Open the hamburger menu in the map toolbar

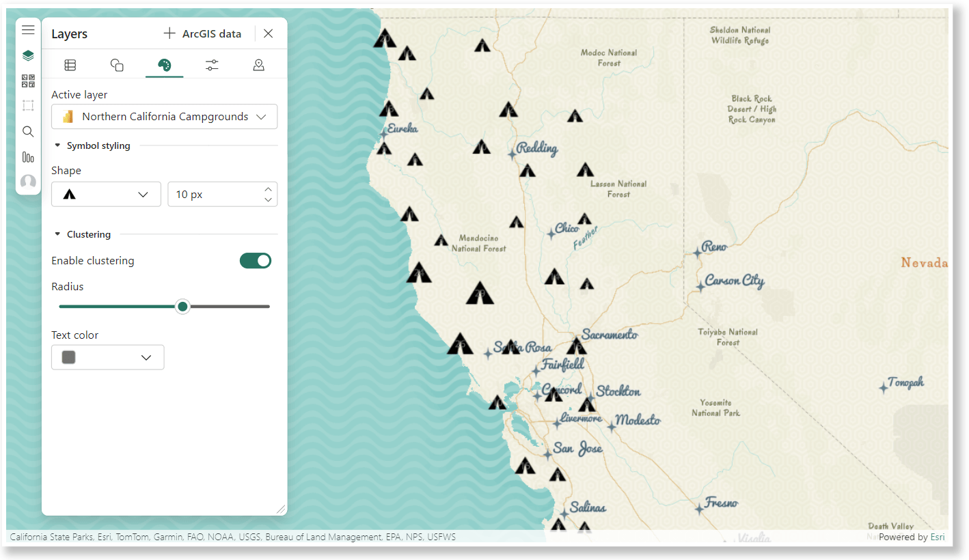(28, 30)
